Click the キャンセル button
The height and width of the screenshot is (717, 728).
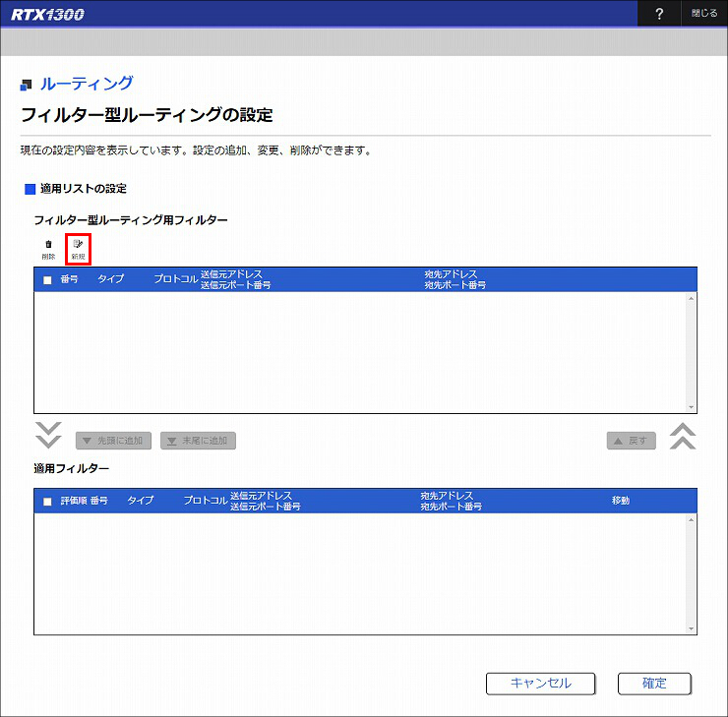[x=540, y=684]
